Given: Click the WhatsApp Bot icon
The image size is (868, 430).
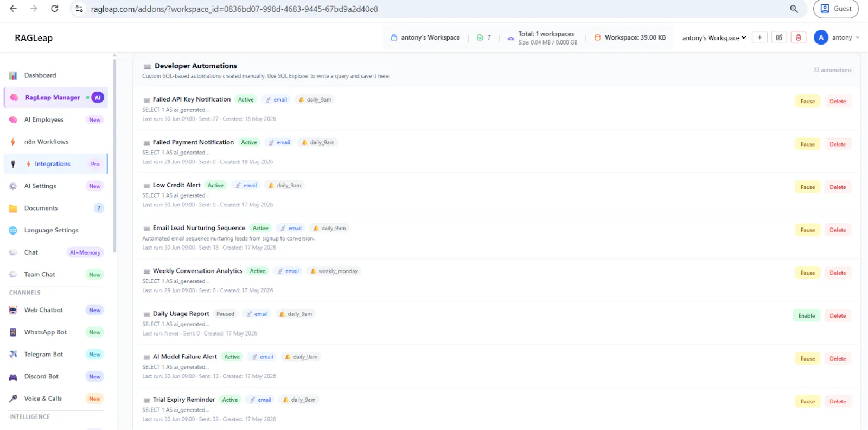Looking at the screenshot, I should (x=13, y=332).
